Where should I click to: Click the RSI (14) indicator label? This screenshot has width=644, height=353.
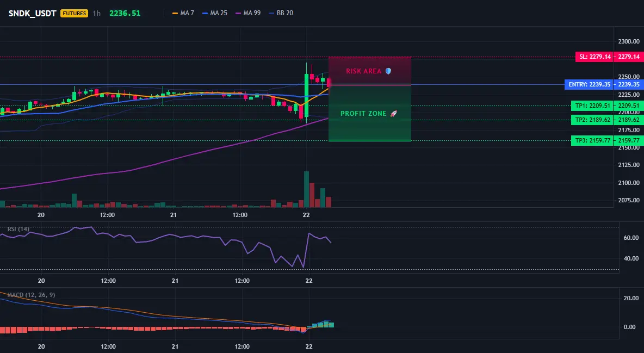coord(18,229)
